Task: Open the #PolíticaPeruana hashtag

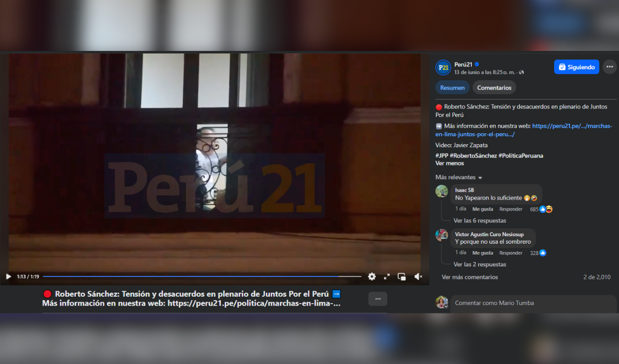Action: (521, 156)
